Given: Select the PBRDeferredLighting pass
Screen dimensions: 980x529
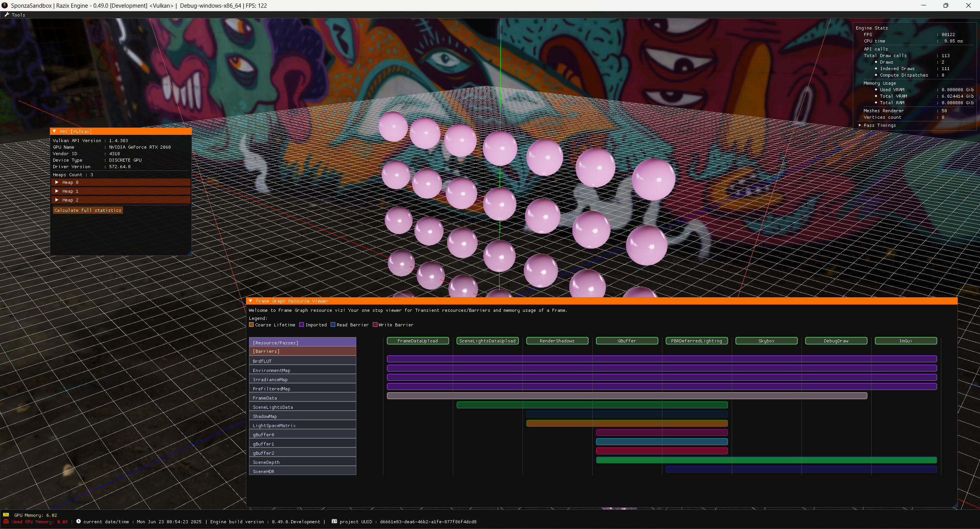Looking at the screenshot, I should [x=697, y=341].
